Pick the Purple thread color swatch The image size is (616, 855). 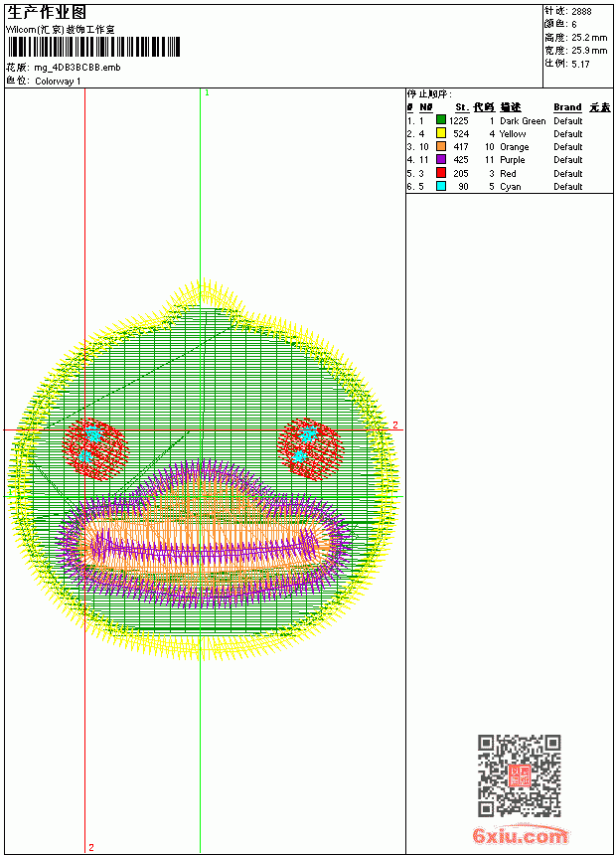point(441,159)
